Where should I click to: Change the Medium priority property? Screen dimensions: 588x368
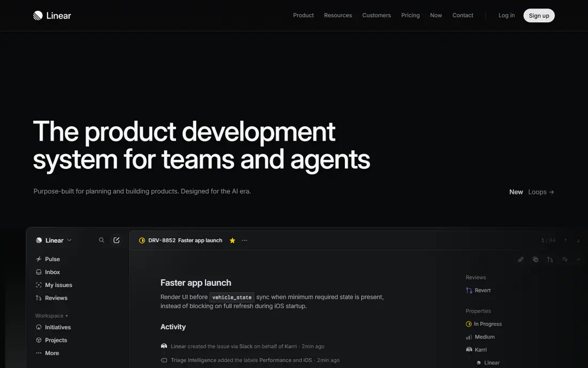click(480, 337)
